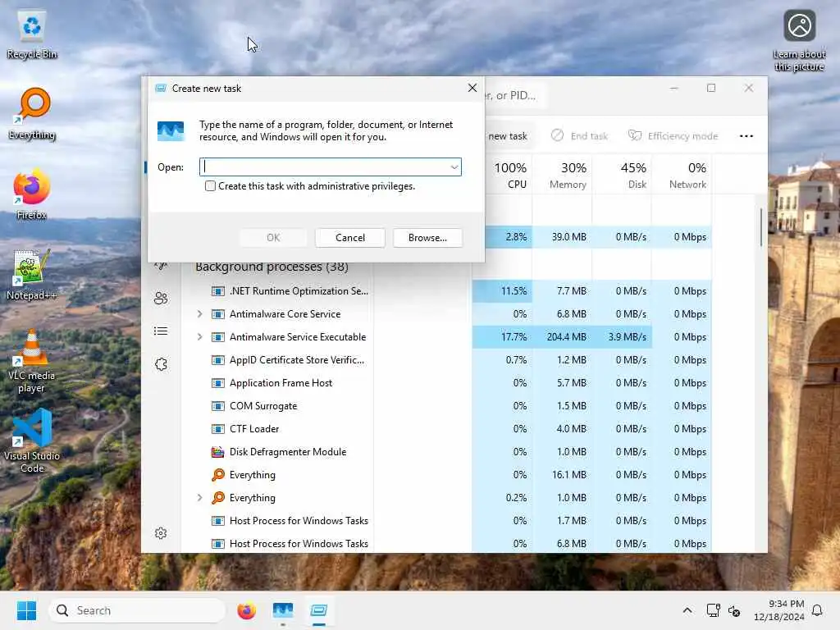Open Task Manager Settings gear
This screenshot has width=840, height=630.
point(161,533)
